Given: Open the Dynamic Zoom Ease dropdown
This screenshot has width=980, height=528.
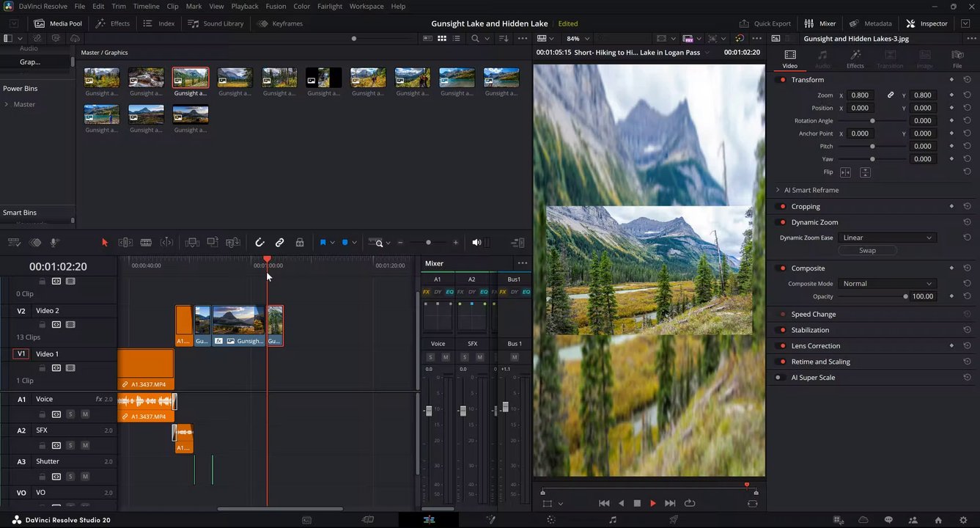Looking at the screenshot, I should pos(887,238).
